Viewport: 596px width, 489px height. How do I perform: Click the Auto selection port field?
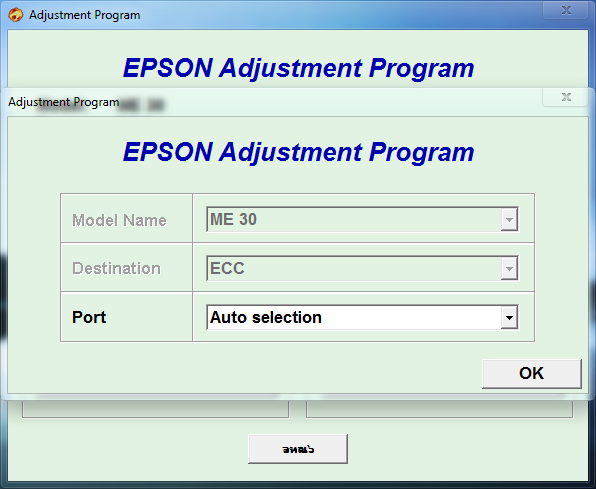point(362,317)
